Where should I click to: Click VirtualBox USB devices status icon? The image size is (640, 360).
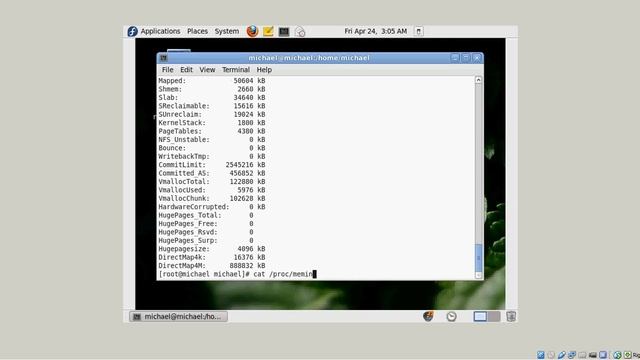click(562, 355)
